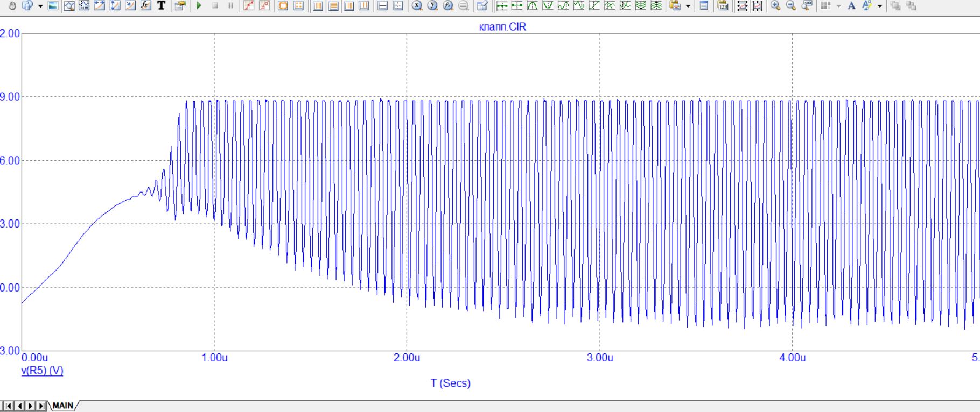This screenshot has height=412, width=980.
Task: Select the hand pan tool
Action: [x=12, y=6]
